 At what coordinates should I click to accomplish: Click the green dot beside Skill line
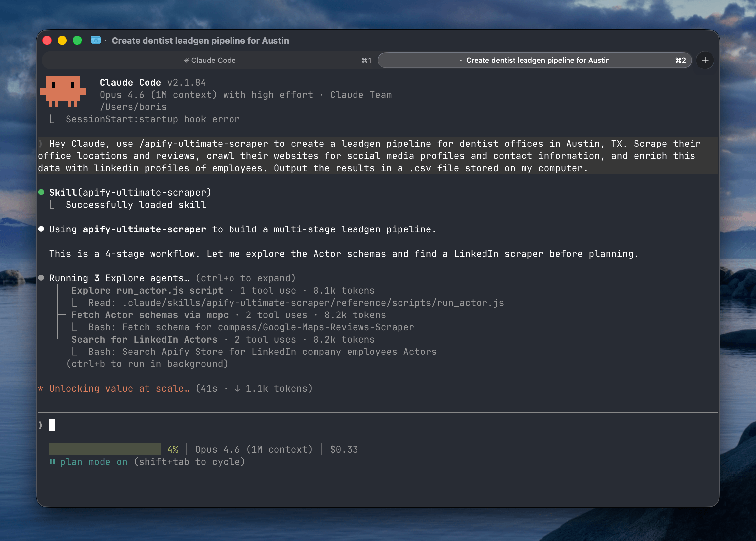41,192
